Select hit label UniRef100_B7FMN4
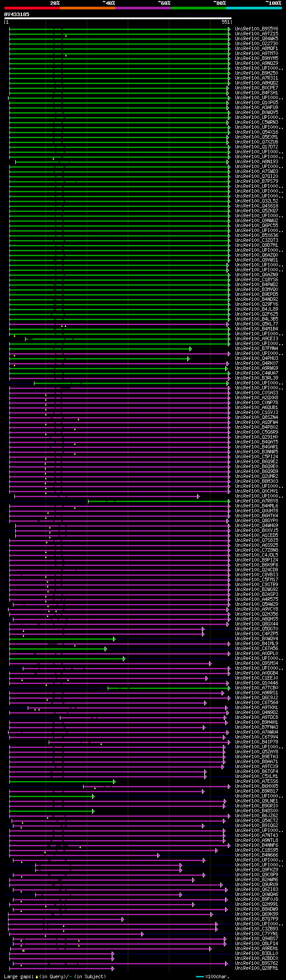Image resolution: width=286 pixels, height=980 pixels. point(257,348)
